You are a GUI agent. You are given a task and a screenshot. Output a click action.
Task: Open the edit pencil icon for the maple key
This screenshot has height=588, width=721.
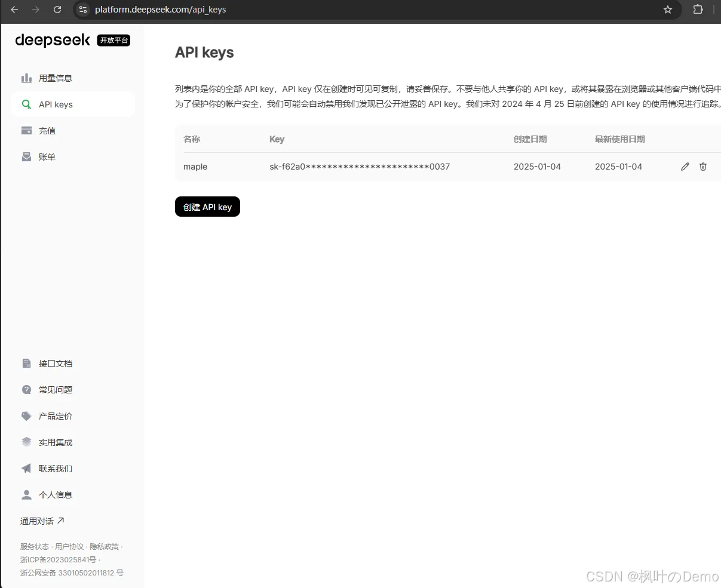coord(685,167)
